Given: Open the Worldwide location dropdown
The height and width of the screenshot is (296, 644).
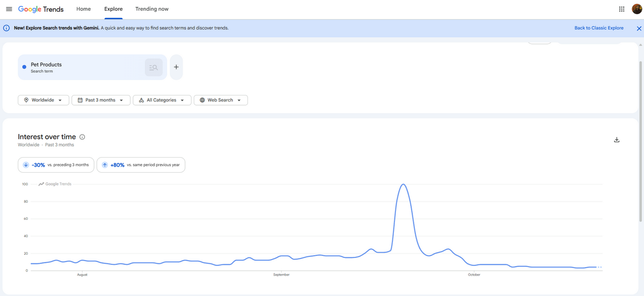Looking at the screenshot, I should click(43, 100).
